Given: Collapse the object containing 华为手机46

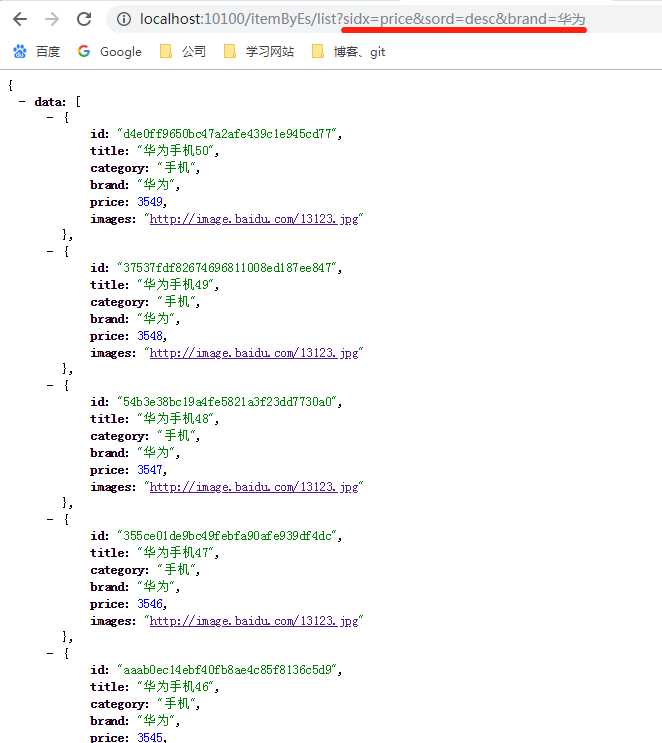Looking at the screenshot, I should 50,653.
